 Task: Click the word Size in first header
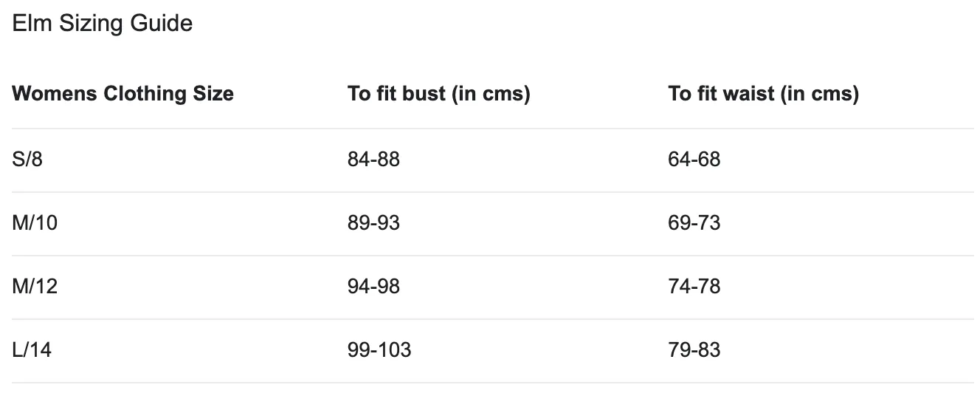(213, 94)
